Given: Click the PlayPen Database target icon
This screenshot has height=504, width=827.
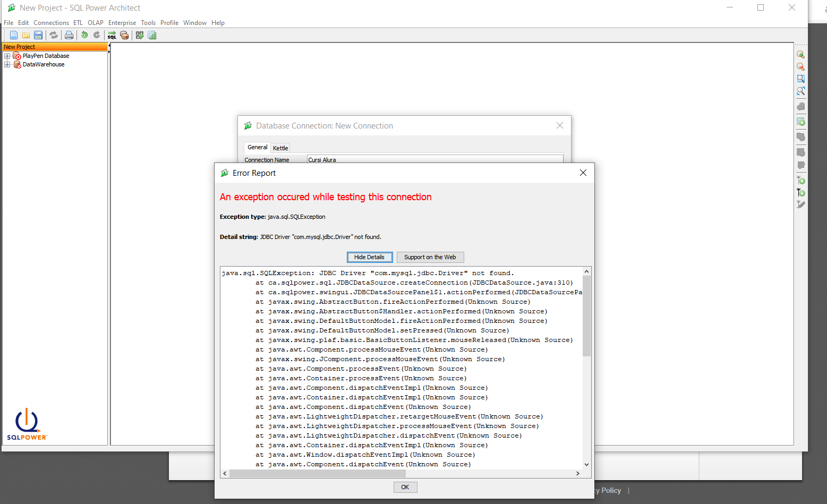Looking at the screenshot, I should [x=17, y=56].
